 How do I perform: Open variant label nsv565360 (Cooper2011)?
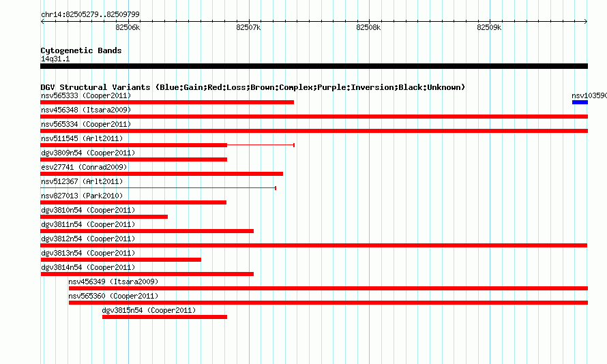[x=113, y=296]
